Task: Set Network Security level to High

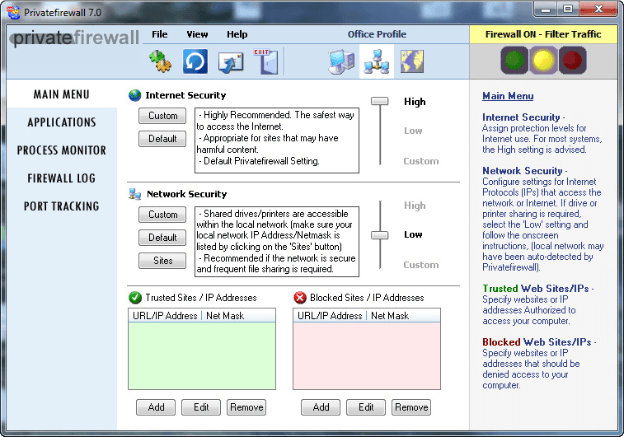Action: (415, 205)
